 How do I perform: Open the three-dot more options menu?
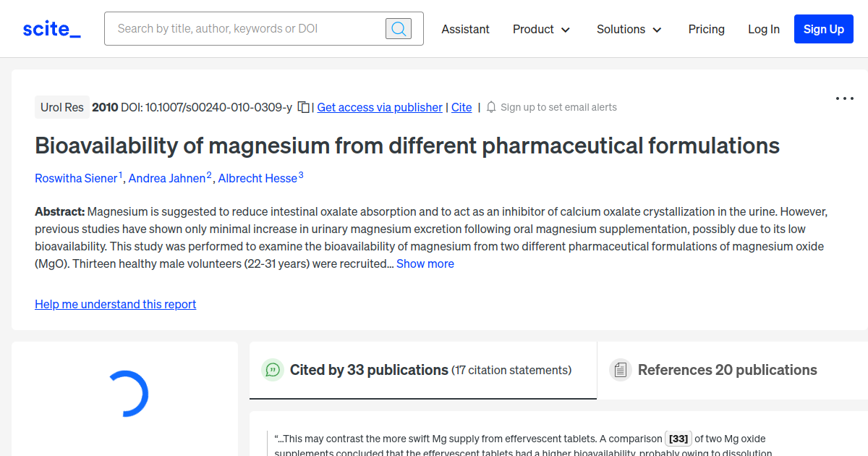pyautogui.click(x=844, y=98)
